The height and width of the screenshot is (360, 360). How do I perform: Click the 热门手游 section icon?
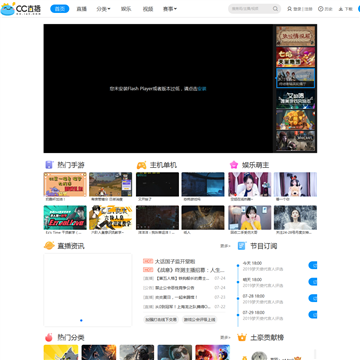coord(49,165)
